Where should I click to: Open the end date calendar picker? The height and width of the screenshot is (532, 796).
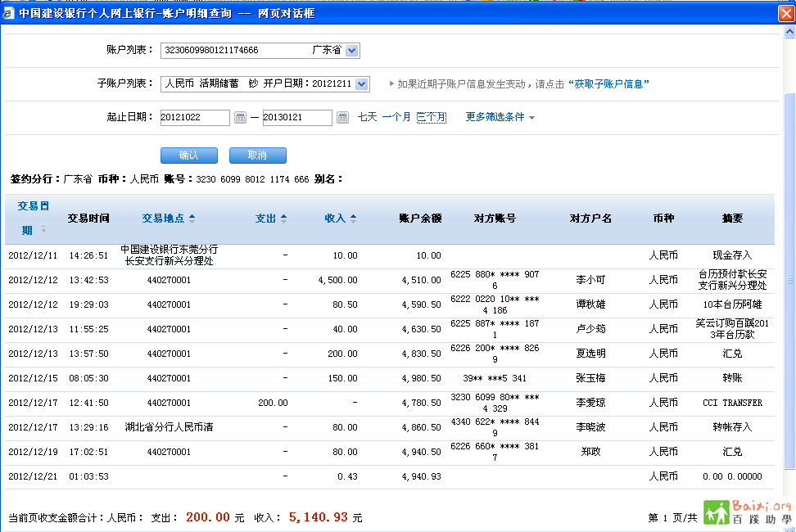point(342,118)
